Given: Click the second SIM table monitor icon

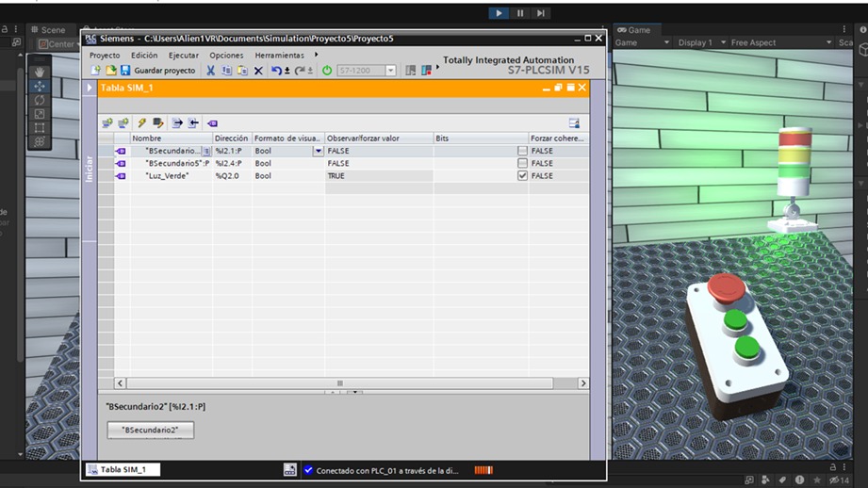Looking at the screenshot, I should coord(123,122).
